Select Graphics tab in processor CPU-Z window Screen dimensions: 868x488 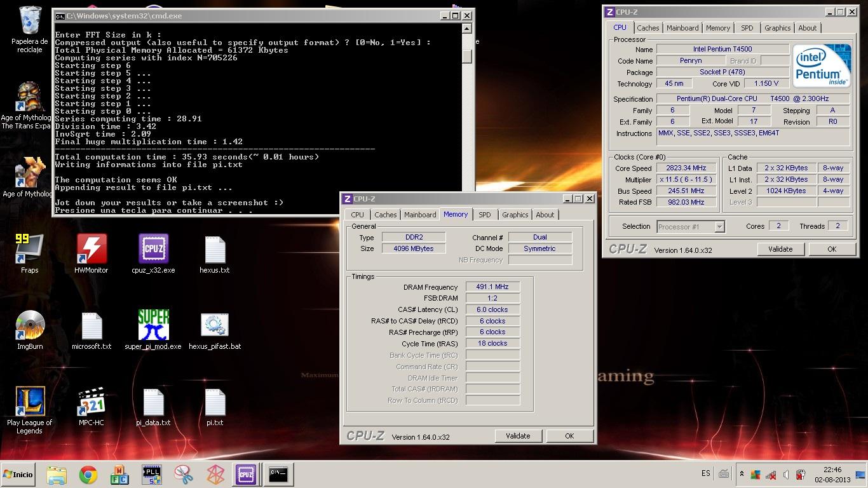pos(778,28)
